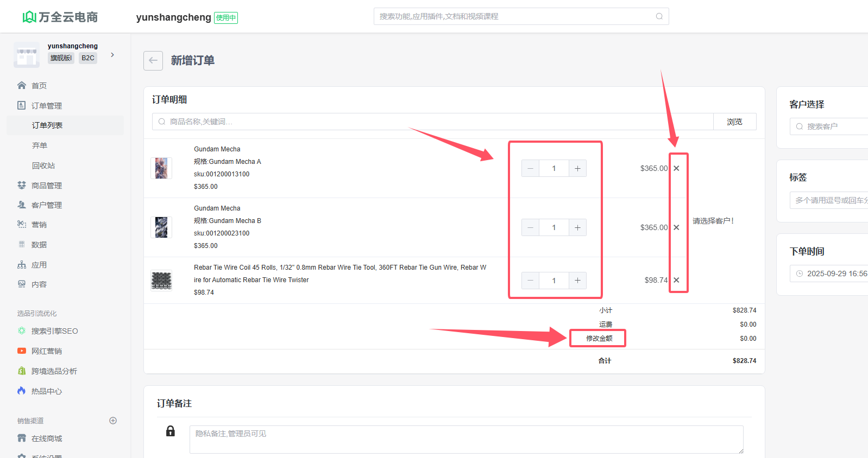Open 商品管理 in the sidebar

click(47, 186)
